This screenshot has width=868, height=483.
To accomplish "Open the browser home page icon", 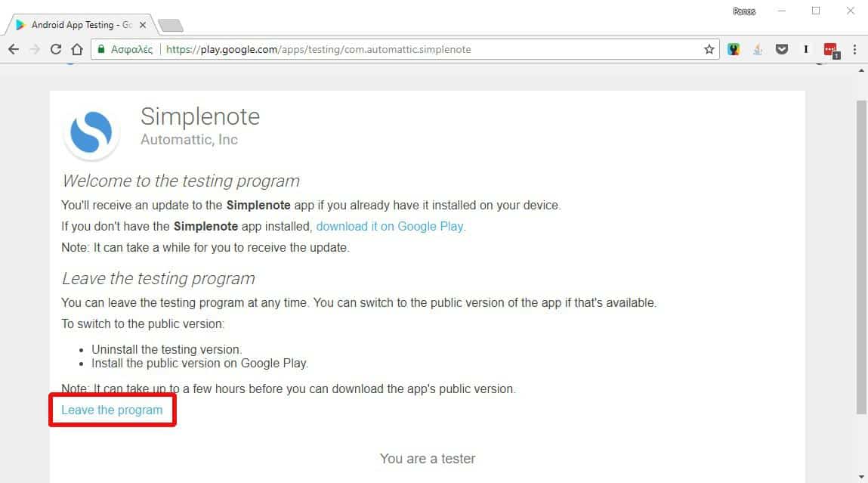I will (77, 49).
